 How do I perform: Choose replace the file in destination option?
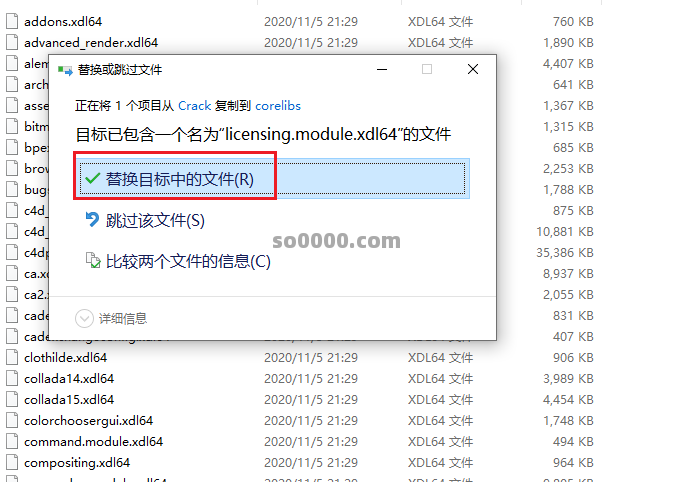pos(272,178)
